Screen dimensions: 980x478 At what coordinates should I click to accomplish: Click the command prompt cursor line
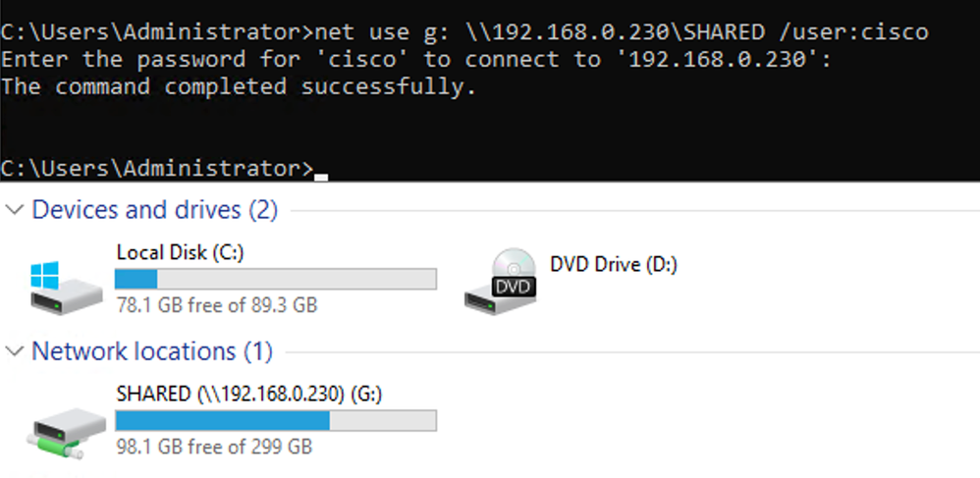[x=164, y=168]
